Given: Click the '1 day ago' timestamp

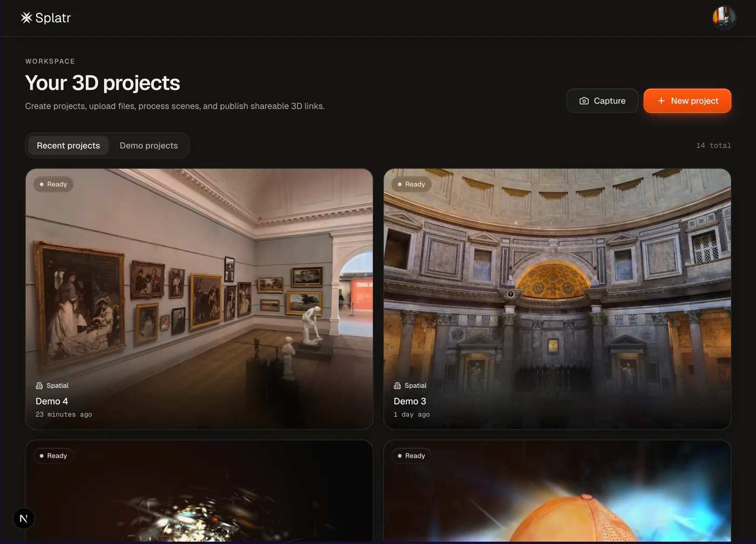Looking at the screenshot, I should (412, 415).
